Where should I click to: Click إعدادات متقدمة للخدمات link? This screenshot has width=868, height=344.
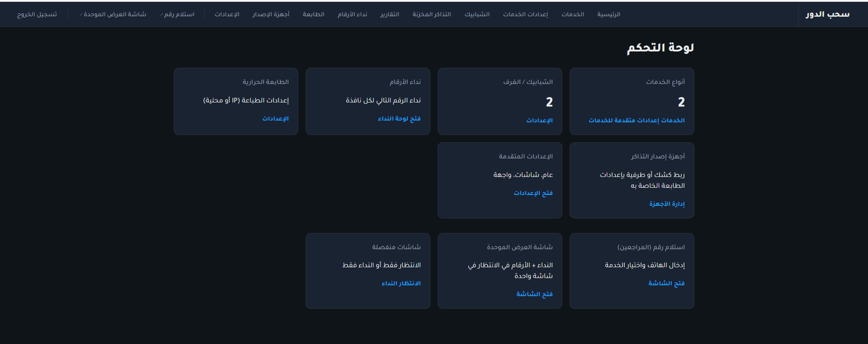623,121
